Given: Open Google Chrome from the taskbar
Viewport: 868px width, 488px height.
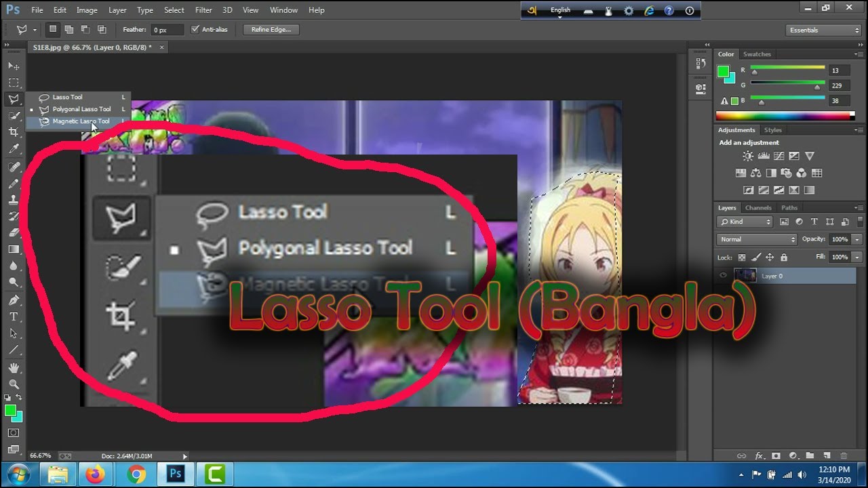Looking at the screenshot, I should coord(136,474).
